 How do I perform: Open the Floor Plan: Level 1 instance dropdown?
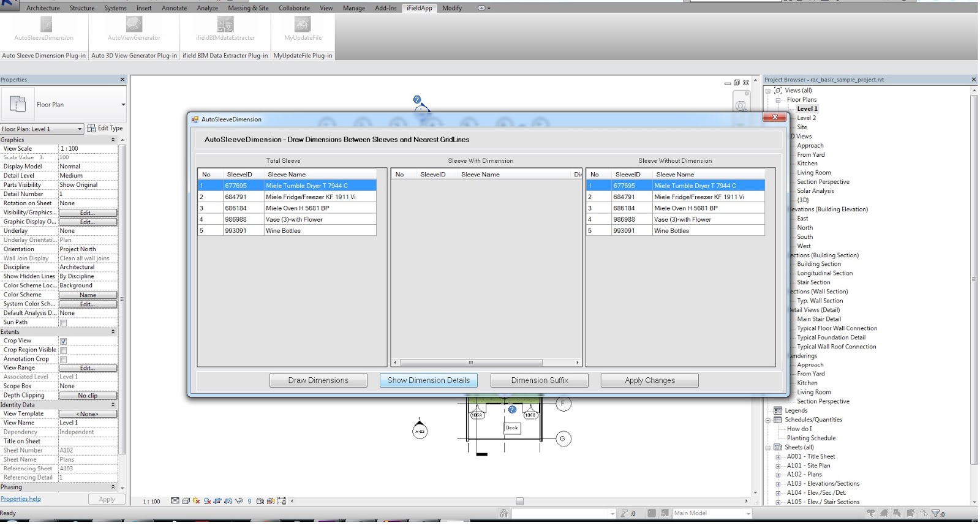point(80,129)
